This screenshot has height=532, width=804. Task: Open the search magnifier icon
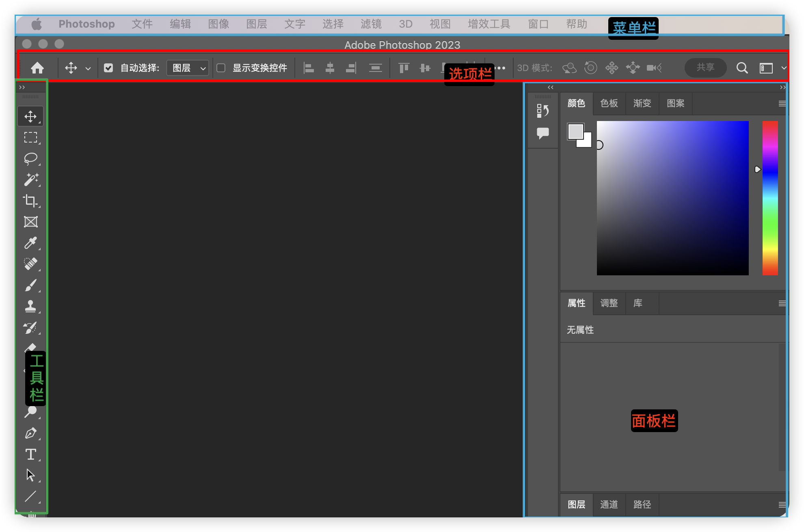click(742, 68)
